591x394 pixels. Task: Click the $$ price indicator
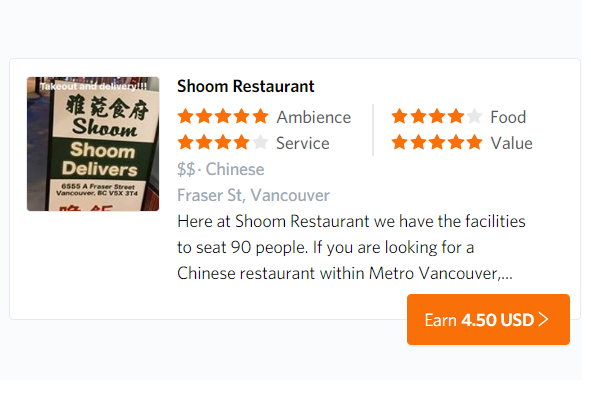coord(186,169)
